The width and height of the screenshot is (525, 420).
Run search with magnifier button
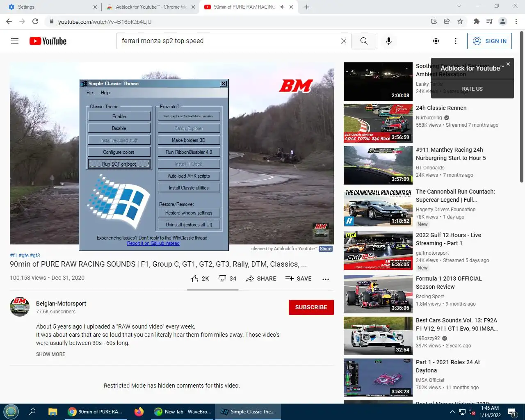coord(364,41)
